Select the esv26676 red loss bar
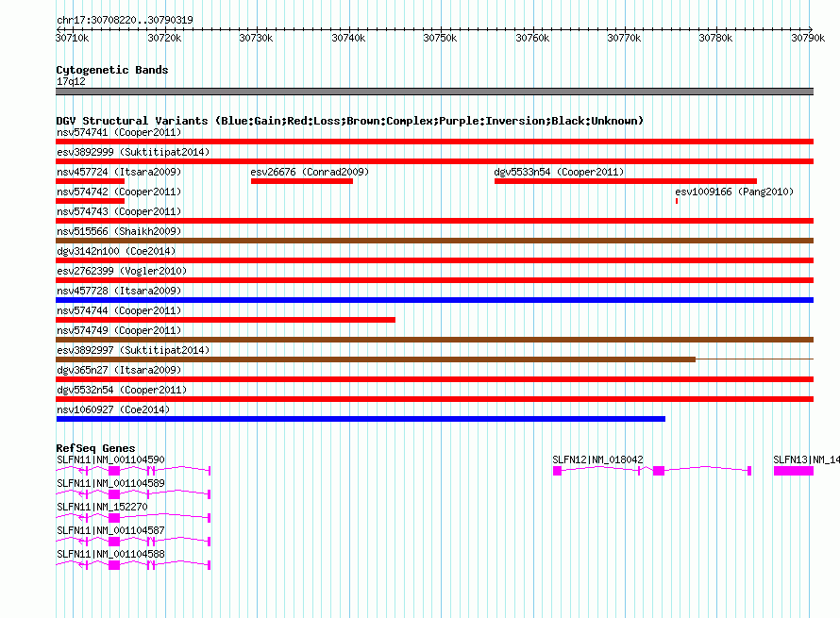The height and width of the screenshot is (618, 840). [302, 181]
